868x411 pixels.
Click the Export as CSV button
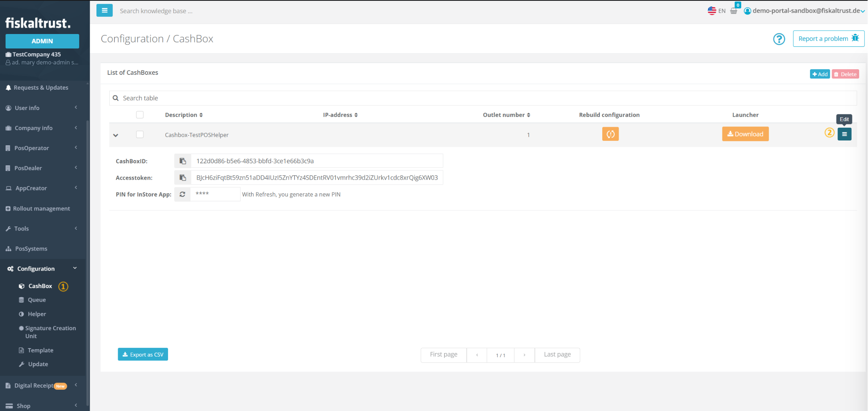coord(143,355)
